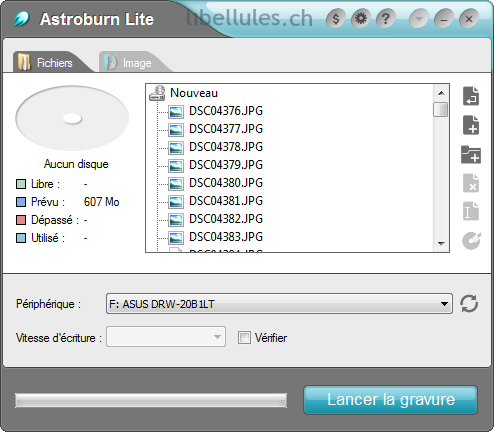
Task: Click the title bar down-arrow menu button
Action: tap(419, 19)
